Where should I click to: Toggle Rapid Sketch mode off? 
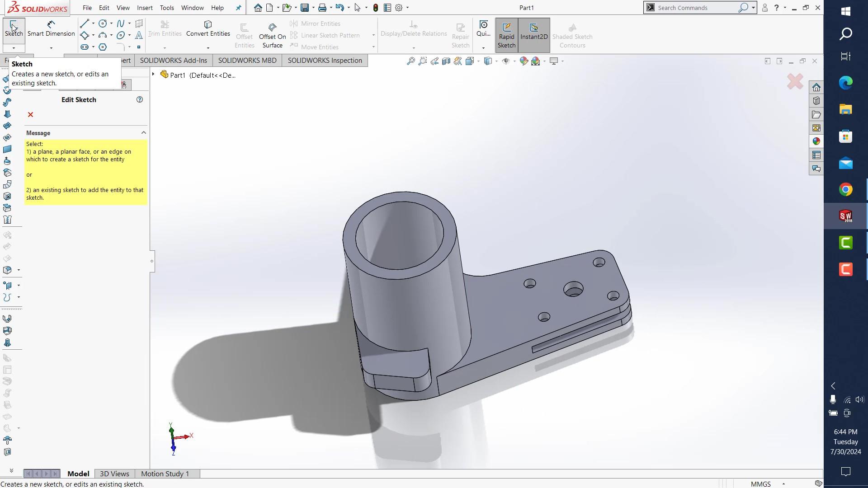point(506,34)
